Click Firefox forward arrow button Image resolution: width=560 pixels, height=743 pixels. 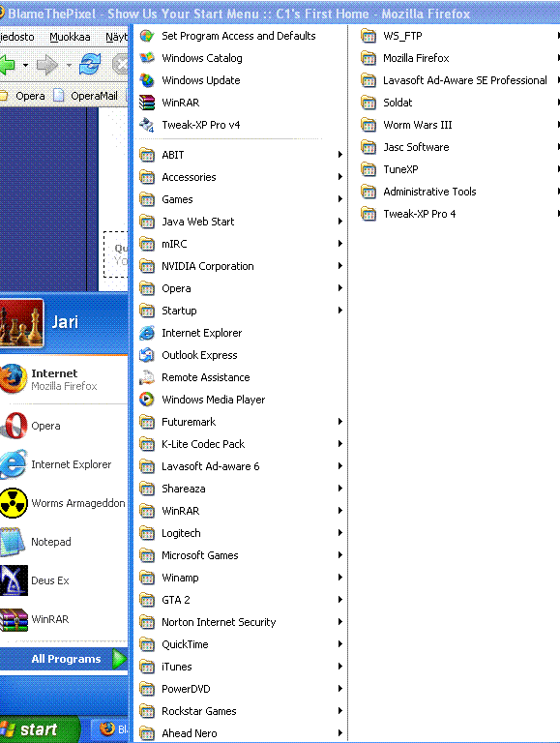[46, 65]
